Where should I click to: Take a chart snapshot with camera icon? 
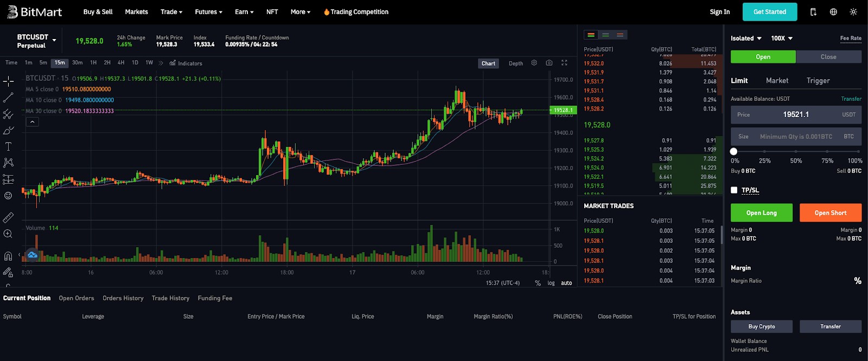pyautogui.click(x=549, y=63)
